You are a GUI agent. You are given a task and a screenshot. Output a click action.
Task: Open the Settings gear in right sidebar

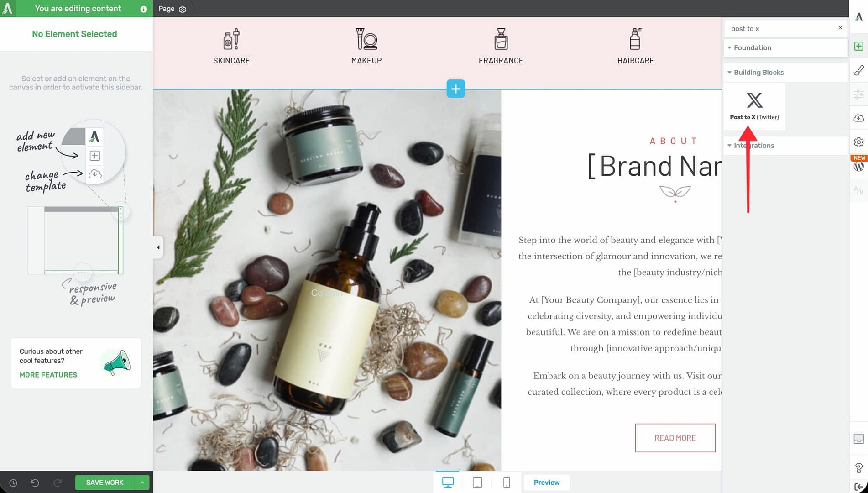pyautogui.click(x=858, y=142)
